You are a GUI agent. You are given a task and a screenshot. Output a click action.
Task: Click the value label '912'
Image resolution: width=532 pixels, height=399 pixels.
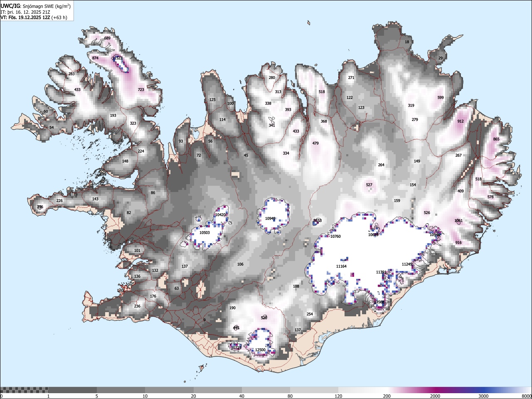pos(461,121)
